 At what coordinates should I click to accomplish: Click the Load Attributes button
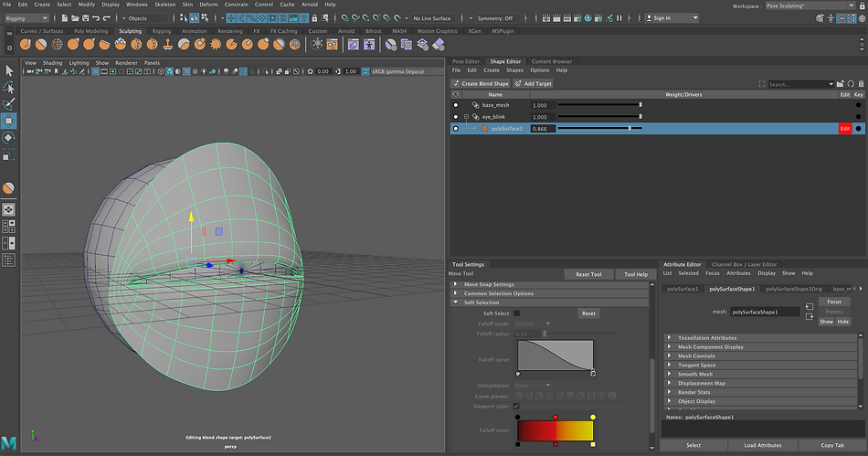tap(762, 445)
